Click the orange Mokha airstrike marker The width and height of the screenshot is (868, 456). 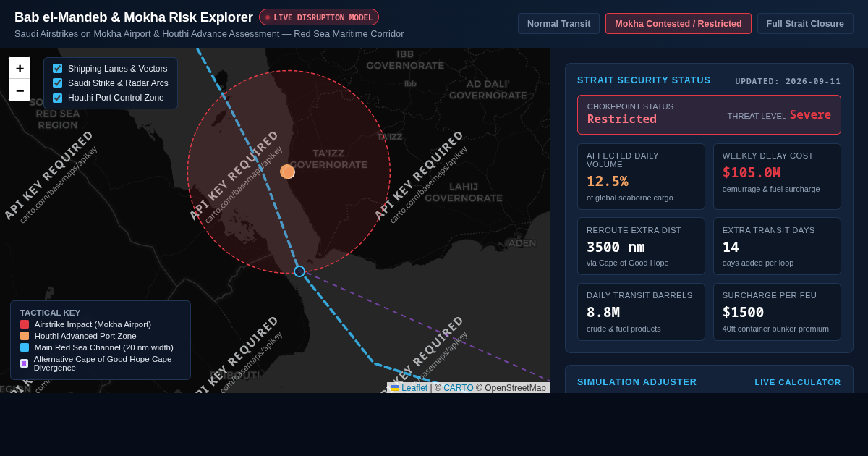pos(287,172)
